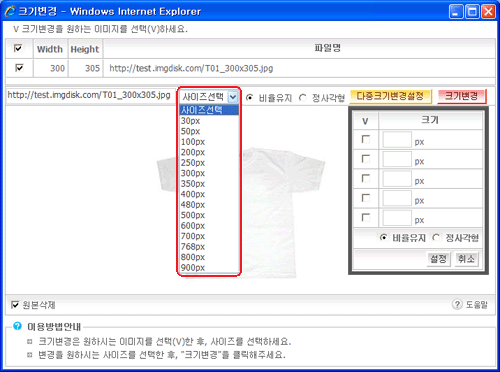The image size is (500, 372).
Task: Click the Internet Explorer logo in title bar
Action: (x=10, y=11)
